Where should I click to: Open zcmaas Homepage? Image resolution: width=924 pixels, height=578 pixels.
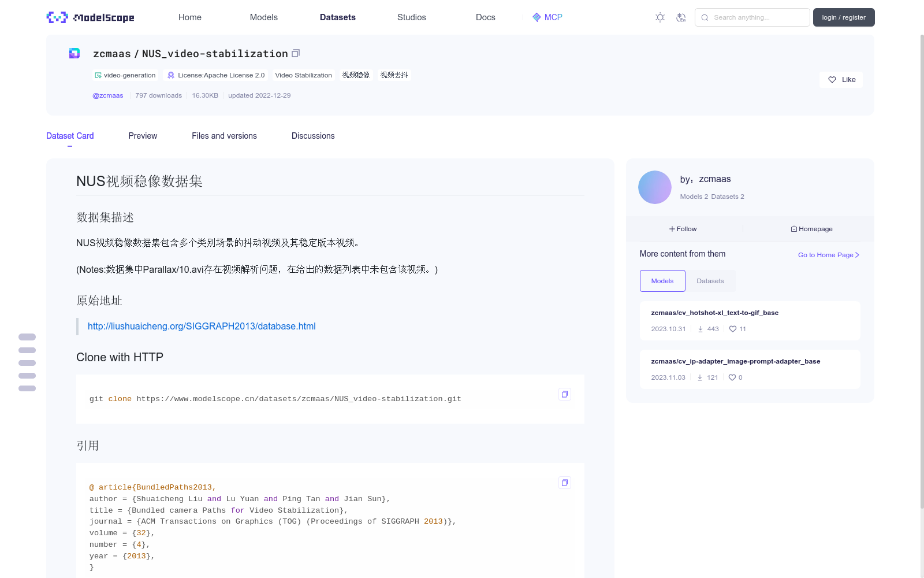click(812, 229)
